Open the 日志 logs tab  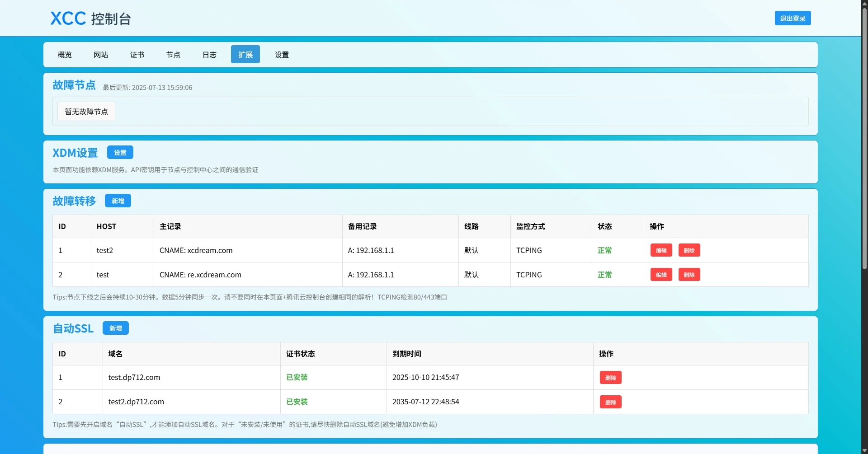coord(209,55)
